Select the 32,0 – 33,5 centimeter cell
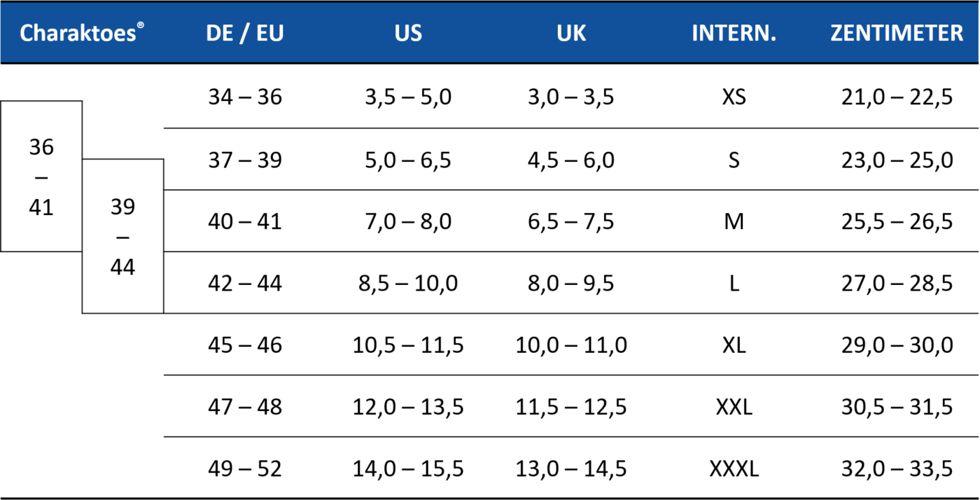Image resolution: width=980 pixels, height=500 pixels. coord(897,468)
